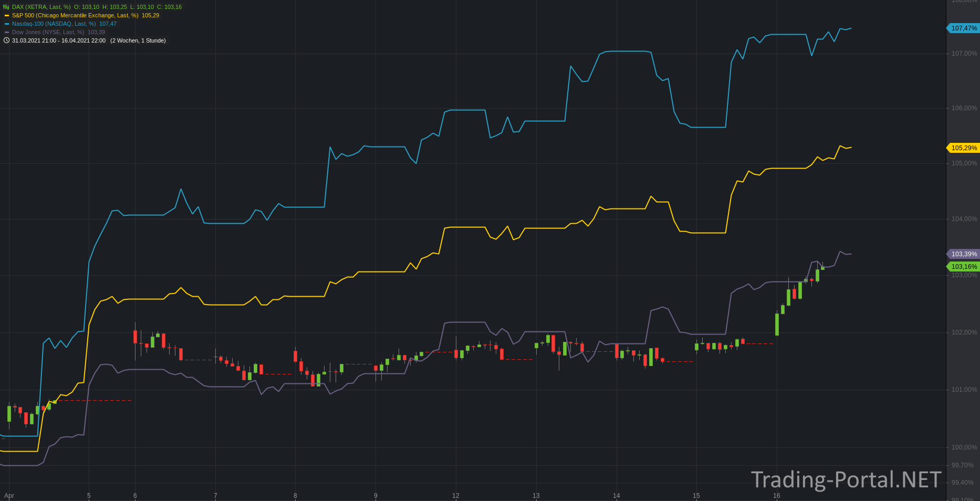Click the blue Nasdaq-100 legend color marker
Image resolution: width=980 pixels, height=501 pixels.
(7, 24)
